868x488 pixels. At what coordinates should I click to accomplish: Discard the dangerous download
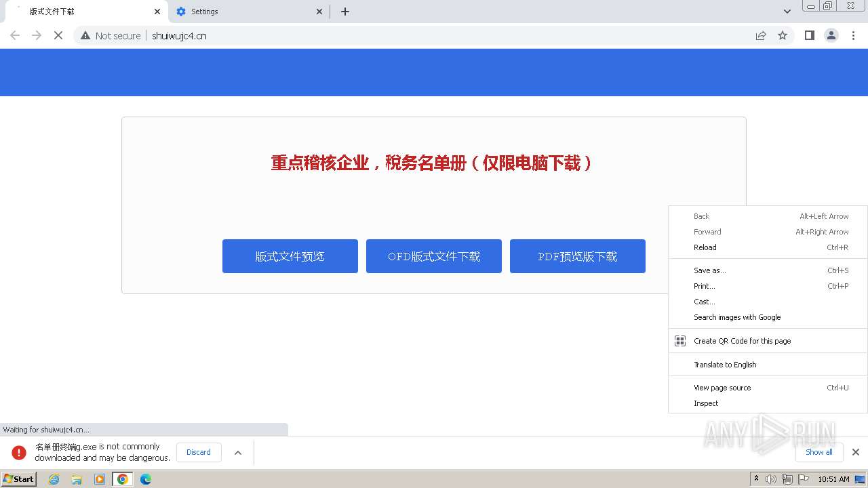[x=199, y=452]
